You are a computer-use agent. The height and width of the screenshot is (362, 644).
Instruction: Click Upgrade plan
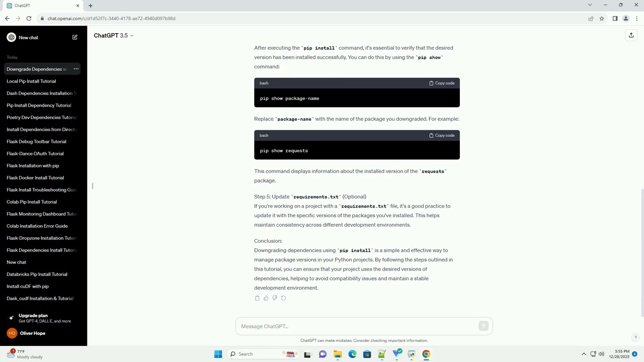pos(43,318)
